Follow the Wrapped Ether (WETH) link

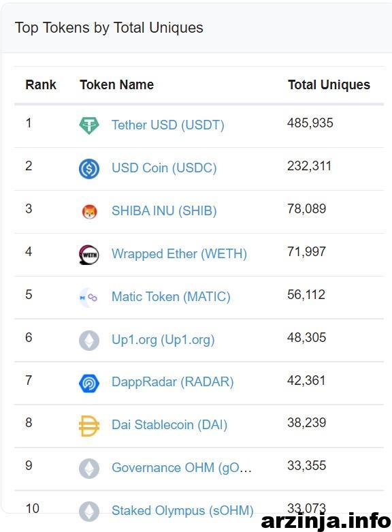(x=180, y=254)
